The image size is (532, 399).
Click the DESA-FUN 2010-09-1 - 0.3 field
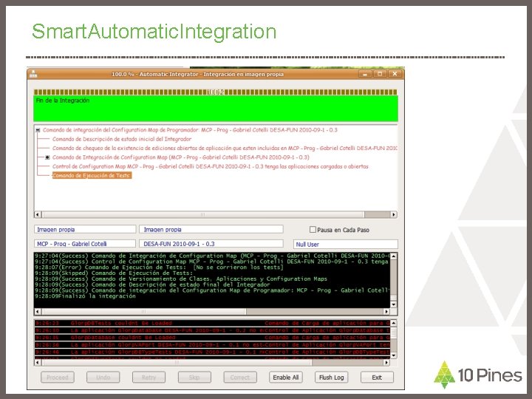tap(211, 244)
